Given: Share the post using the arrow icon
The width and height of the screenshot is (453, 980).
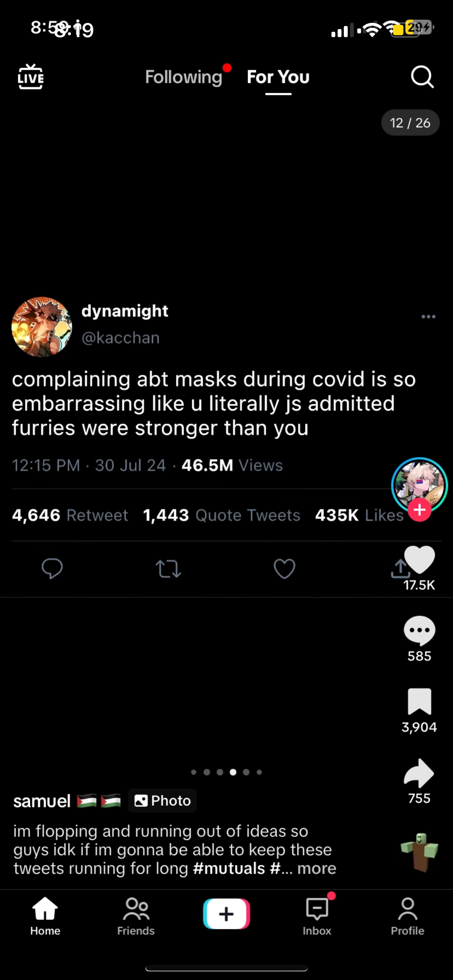Looking at the screenshot, I should (419, 773).
